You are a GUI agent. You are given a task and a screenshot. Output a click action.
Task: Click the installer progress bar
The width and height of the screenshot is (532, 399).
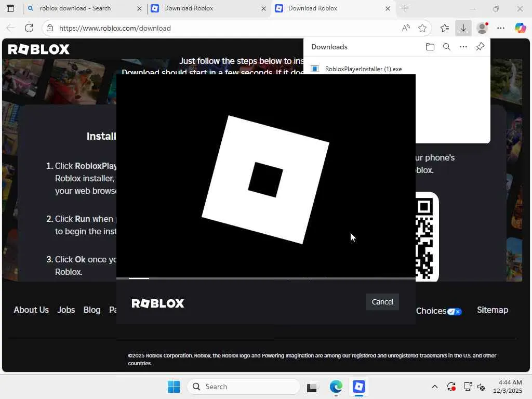point(266,278)
